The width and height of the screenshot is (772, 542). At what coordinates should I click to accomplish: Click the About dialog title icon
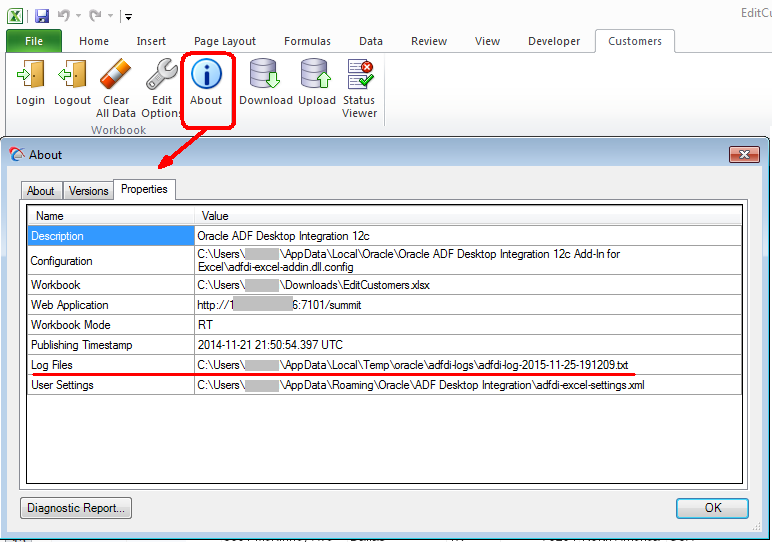click(17, 155)
